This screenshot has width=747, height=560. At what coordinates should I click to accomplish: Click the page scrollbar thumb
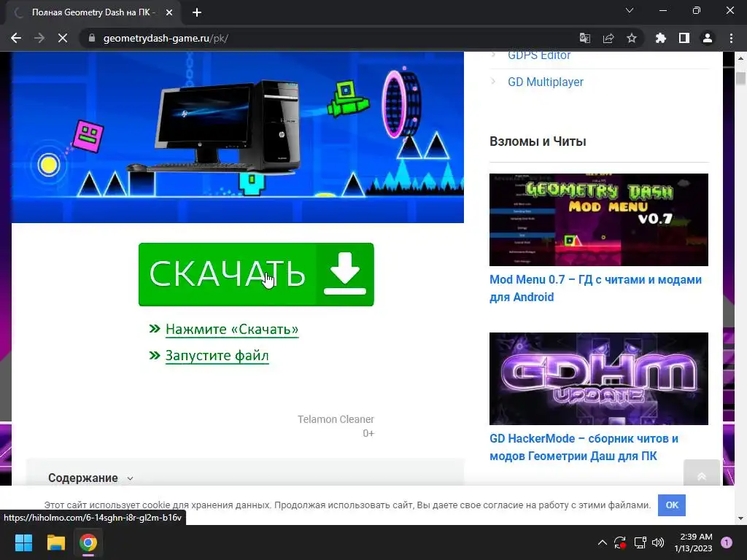[x=740, y=78]
